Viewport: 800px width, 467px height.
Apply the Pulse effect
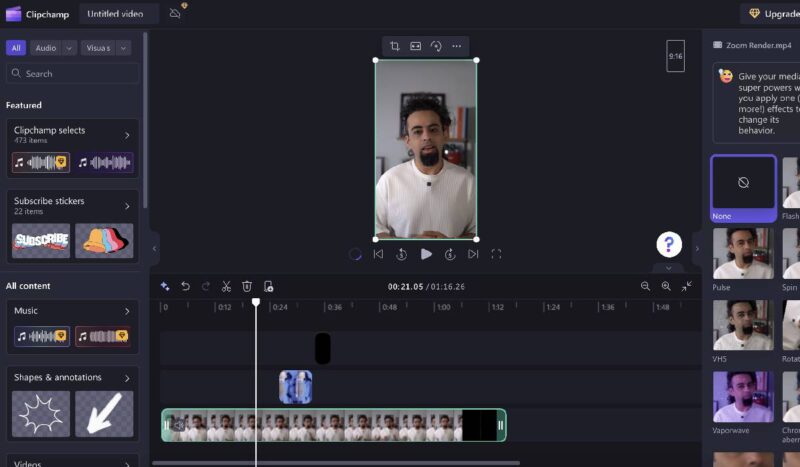pos(743,254)
